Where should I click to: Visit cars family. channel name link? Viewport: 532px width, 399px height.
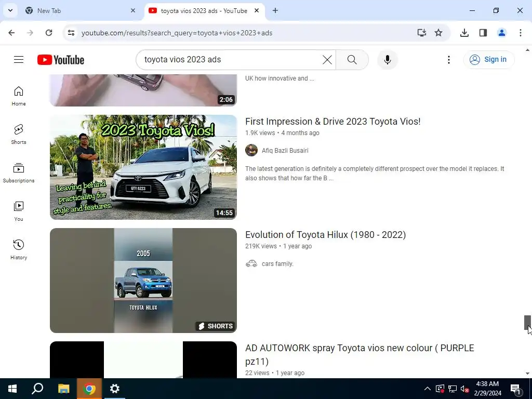(277, 263)
